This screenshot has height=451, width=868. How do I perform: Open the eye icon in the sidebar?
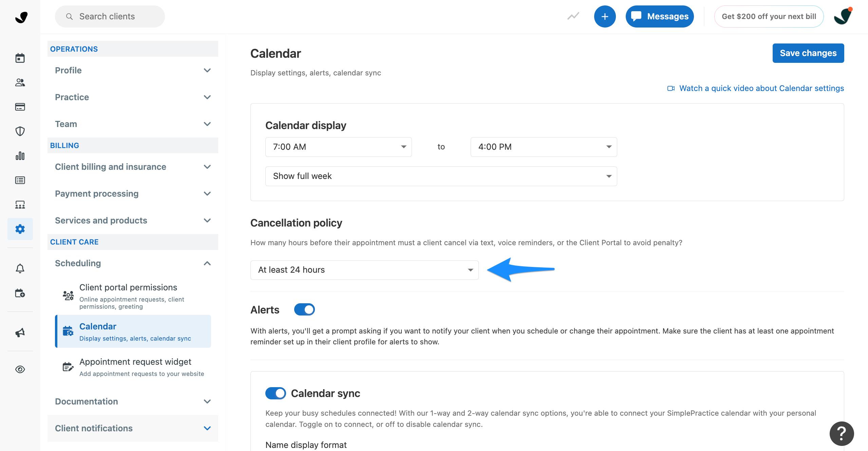coord(20,369)
